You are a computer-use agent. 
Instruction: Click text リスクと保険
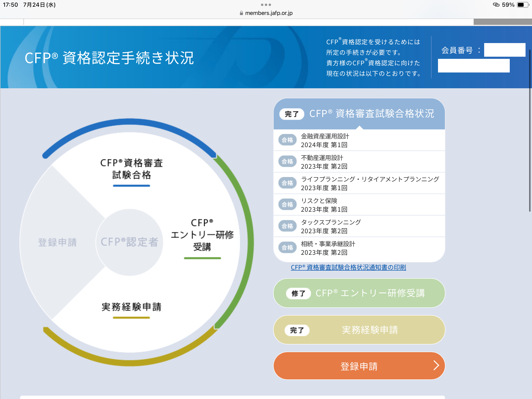[x=319, y=201]
